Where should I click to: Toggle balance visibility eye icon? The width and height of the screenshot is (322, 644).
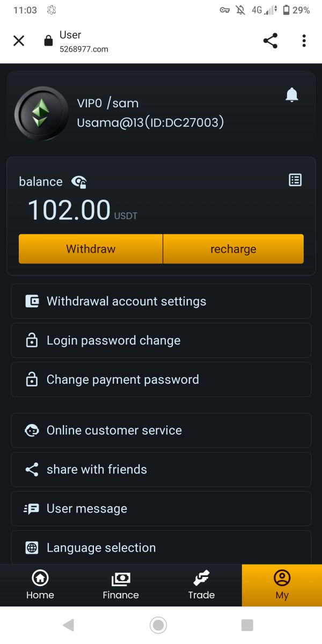79,182
